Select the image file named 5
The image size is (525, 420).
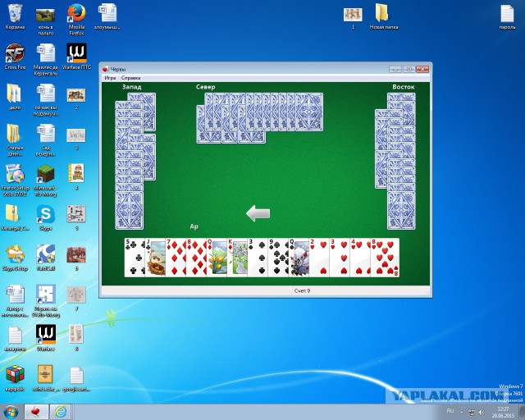[x=76, y=217]
